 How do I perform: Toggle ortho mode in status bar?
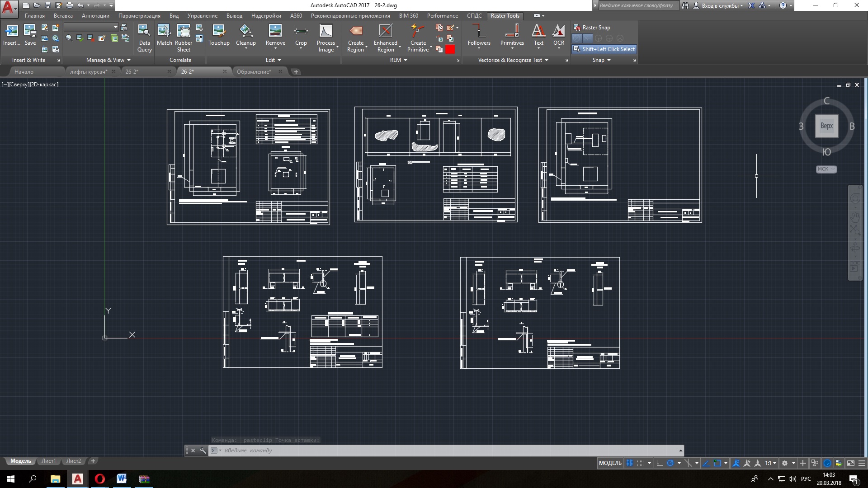[659, 463]
